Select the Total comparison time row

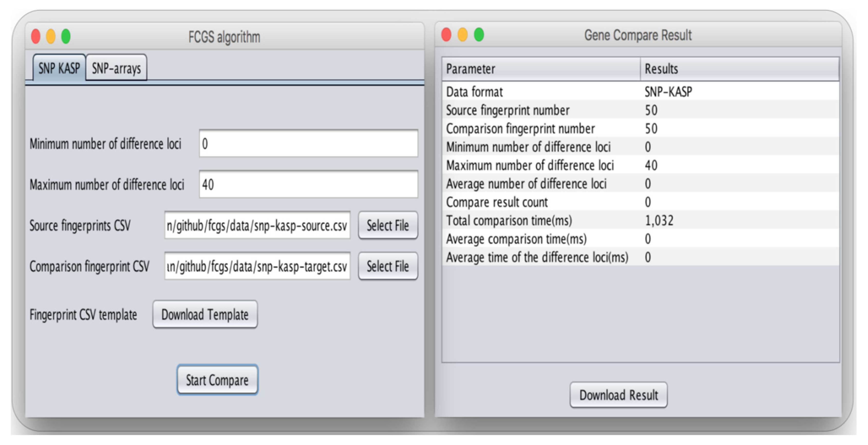pos(640,221)
